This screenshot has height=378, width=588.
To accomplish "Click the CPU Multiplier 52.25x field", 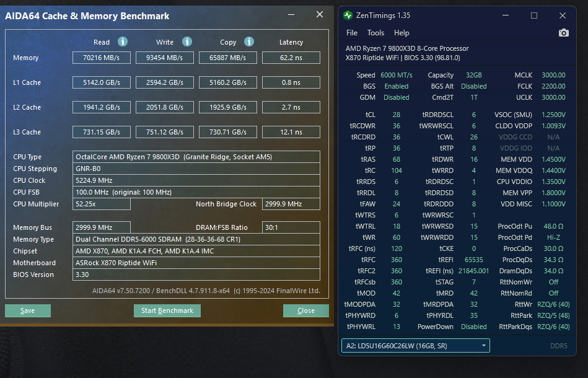I will (102, 204).
